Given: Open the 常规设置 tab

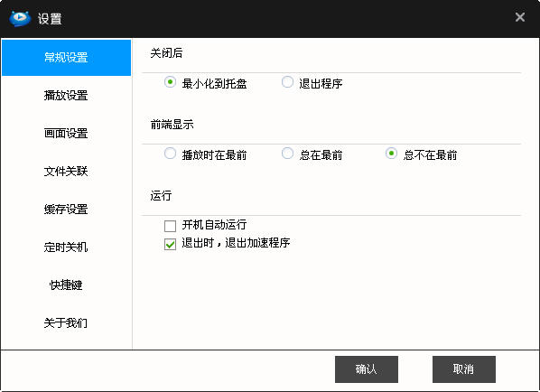Looking at the screenshot, I should (x=66, y=58).
